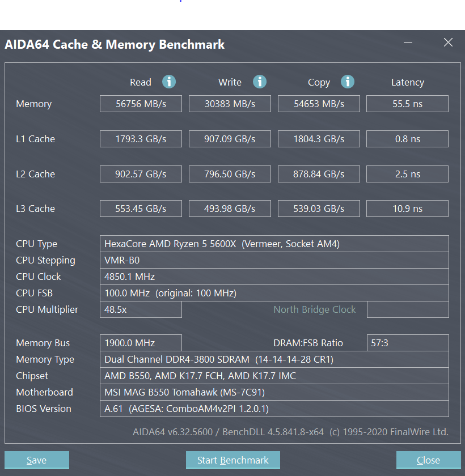Click the AIDA64 Cache & Memory Benchmark title
Image resolution: width=465 pixels, height=476 pixels.
click(x=115, y=45)
